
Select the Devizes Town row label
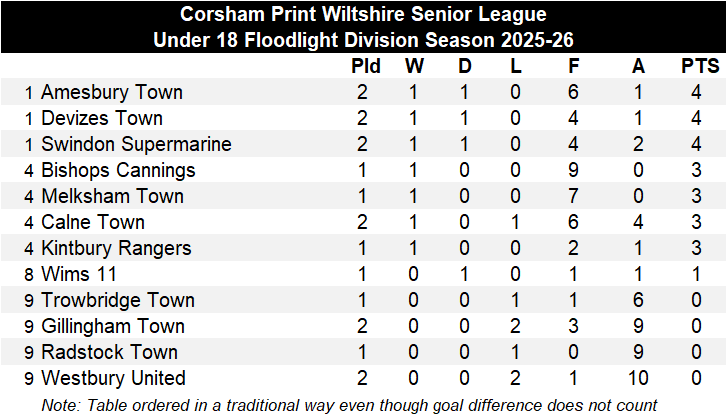click(101, 119)
